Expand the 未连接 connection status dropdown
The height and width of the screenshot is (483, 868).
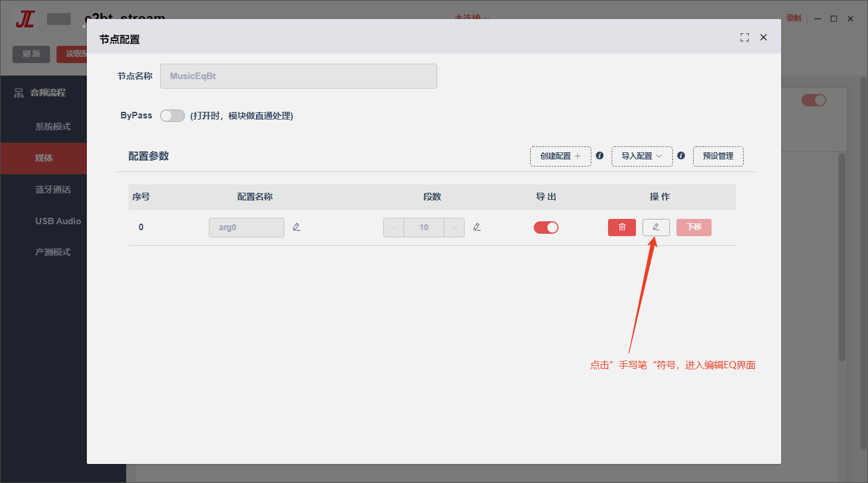point(472,18)
